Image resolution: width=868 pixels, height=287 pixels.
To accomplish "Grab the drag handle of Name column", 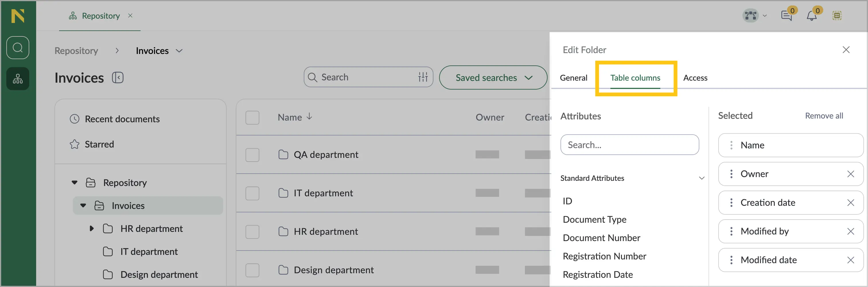I will click(731, 145).
